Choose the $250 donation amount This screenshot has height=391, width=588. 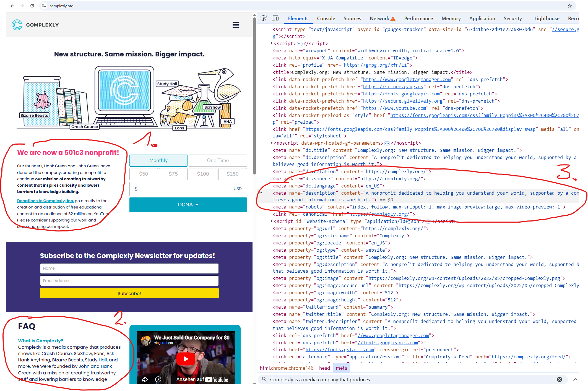pos(233,174)
